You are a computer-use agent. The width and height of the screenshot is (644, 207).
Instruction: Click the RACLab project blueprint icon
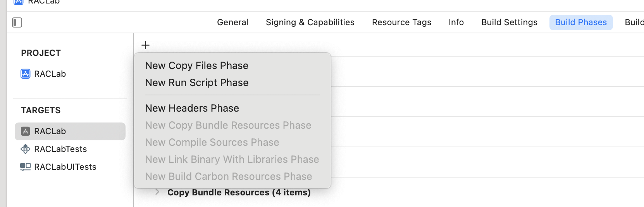[x=26, y=74]
